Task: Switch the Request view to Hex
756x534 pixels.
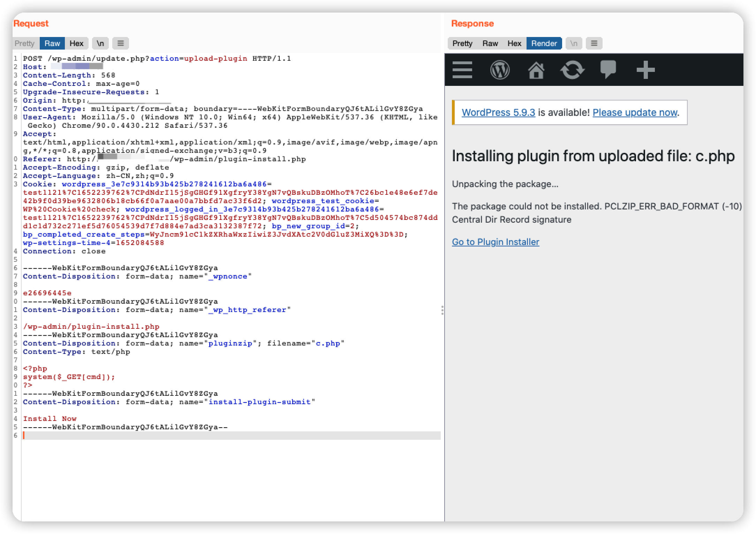Action: click(x=76, y=43)
